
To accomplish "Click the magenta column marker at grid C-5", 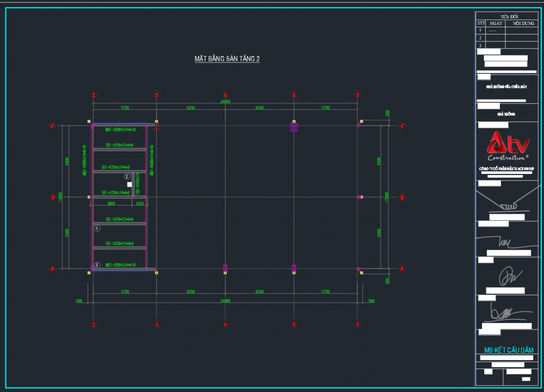I will pyautogui.click(x=294, y=127).
